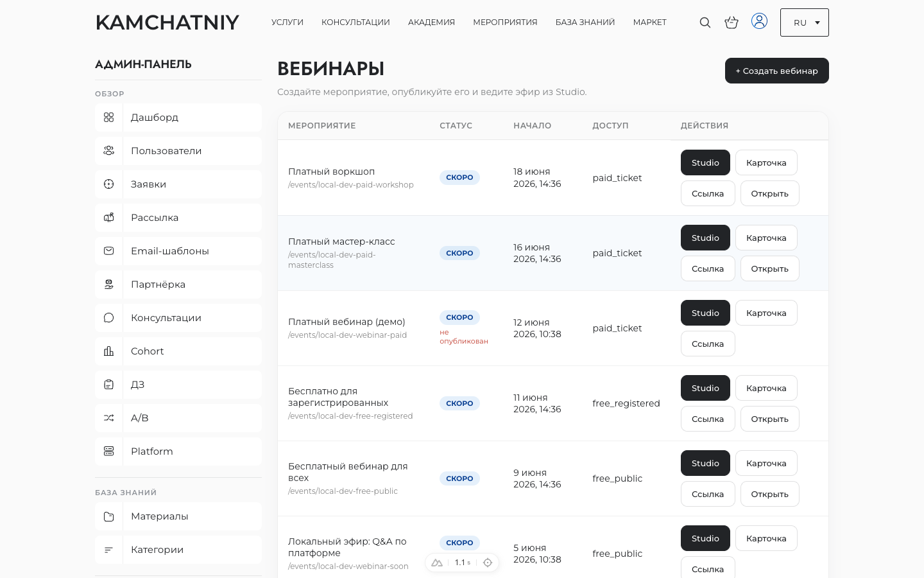924x578 pixels.
Task: Click the Материалы folder icon
Action: (108, 516)
